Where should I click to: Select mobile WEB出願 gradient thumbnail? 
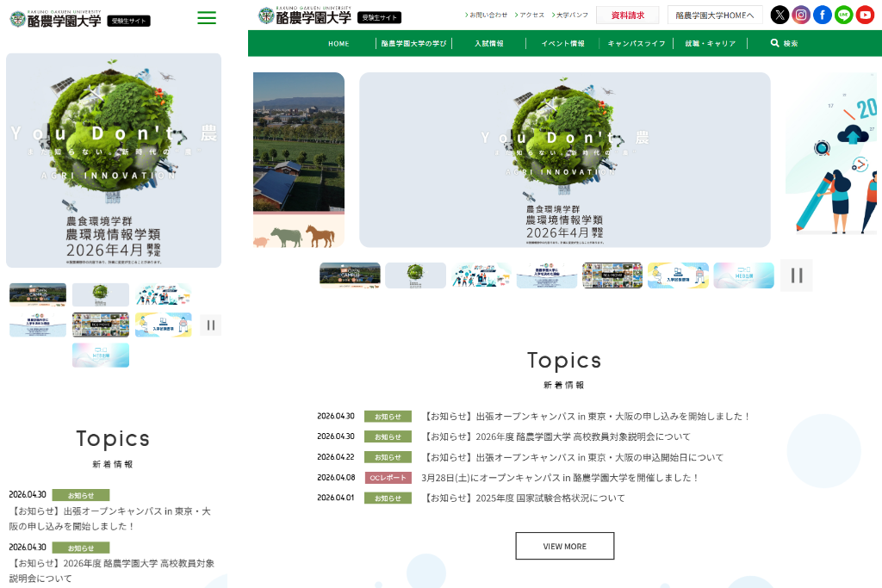[x=101, y=356]
